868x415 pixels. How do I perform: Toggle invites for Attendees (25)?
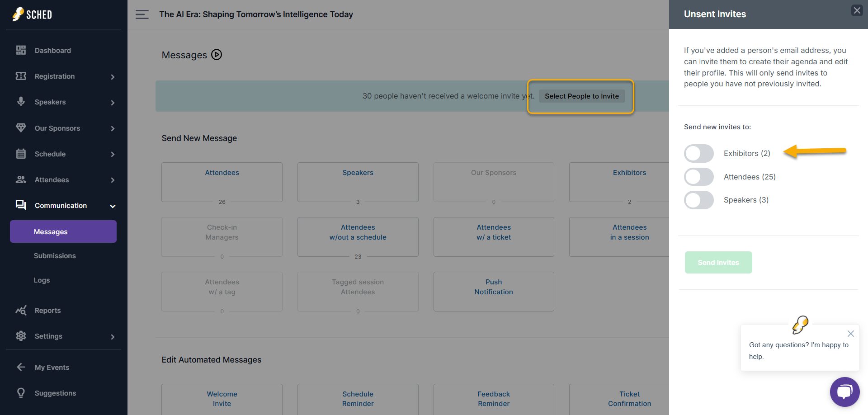click(698, 177)
